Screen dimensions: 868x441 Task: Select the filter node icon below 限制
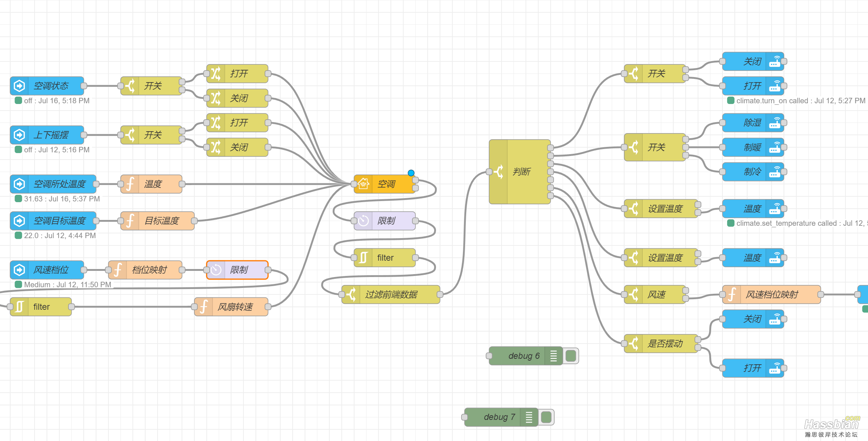coord(363,258)
